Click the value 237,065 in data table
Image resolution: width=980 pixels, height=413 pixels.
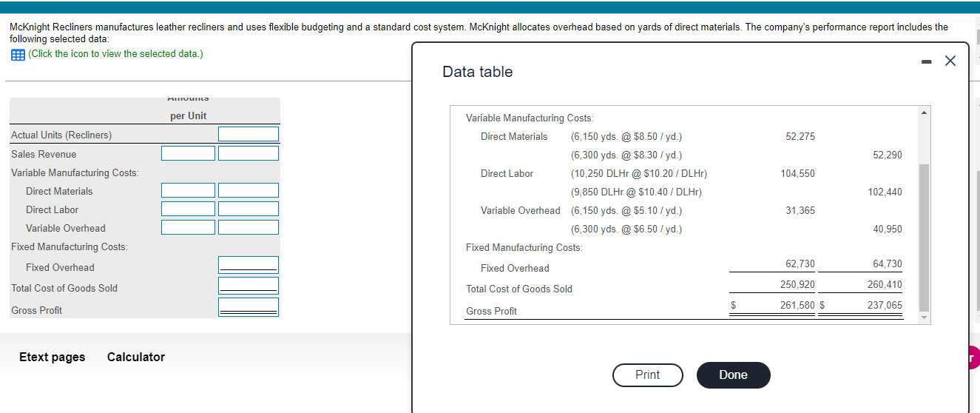coord(885,305)
